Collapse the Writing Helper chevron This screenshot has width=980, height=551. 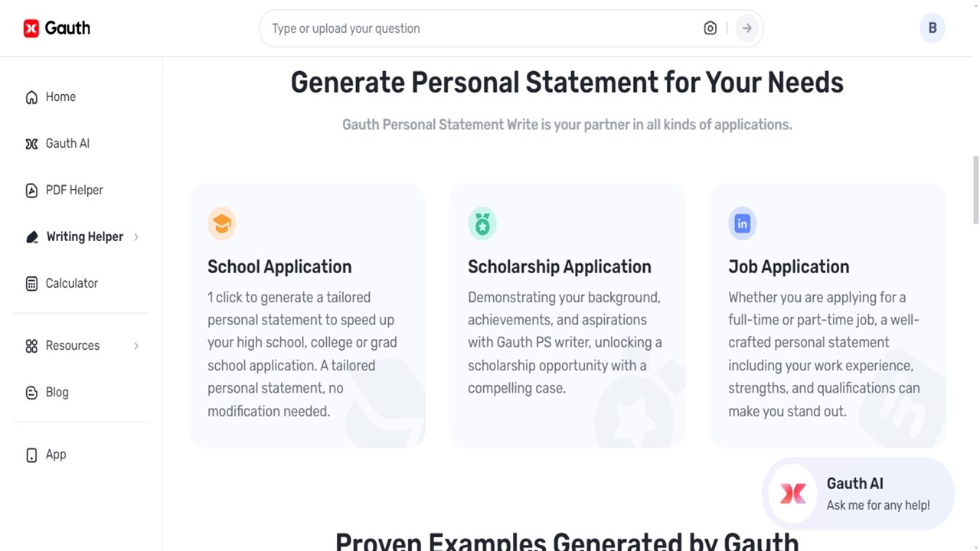136,237
